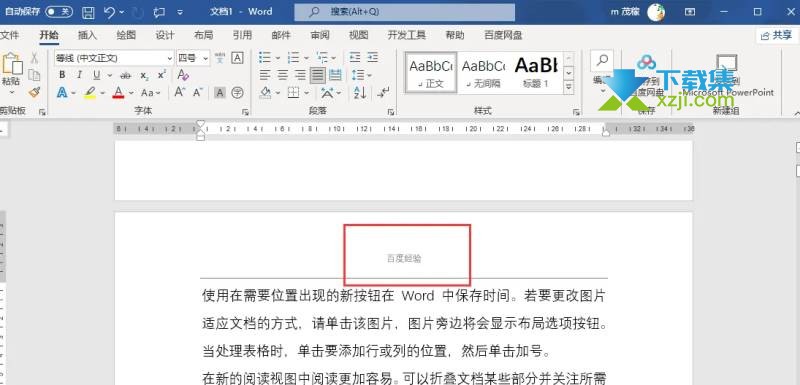The image size is (800, 385).
Task: Apply superscript formatting
Action: [x=162, y=75]
